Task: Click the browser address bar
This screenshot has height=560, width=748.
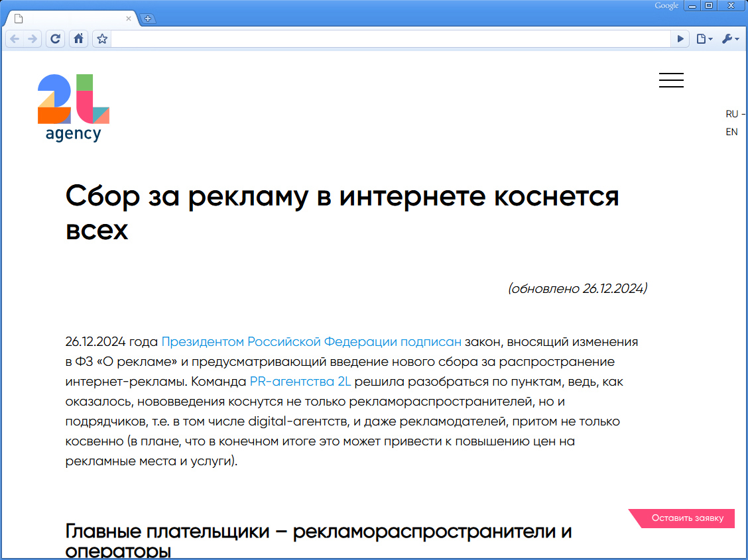Action: [391, 39]
